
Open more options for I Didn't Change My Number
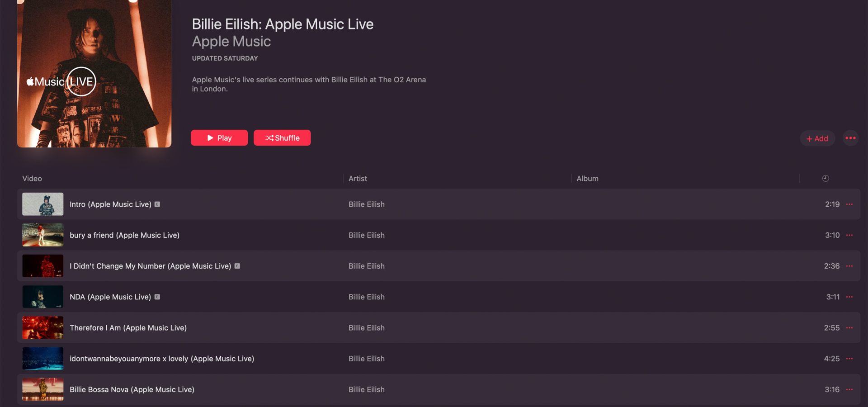click(849, 266)
